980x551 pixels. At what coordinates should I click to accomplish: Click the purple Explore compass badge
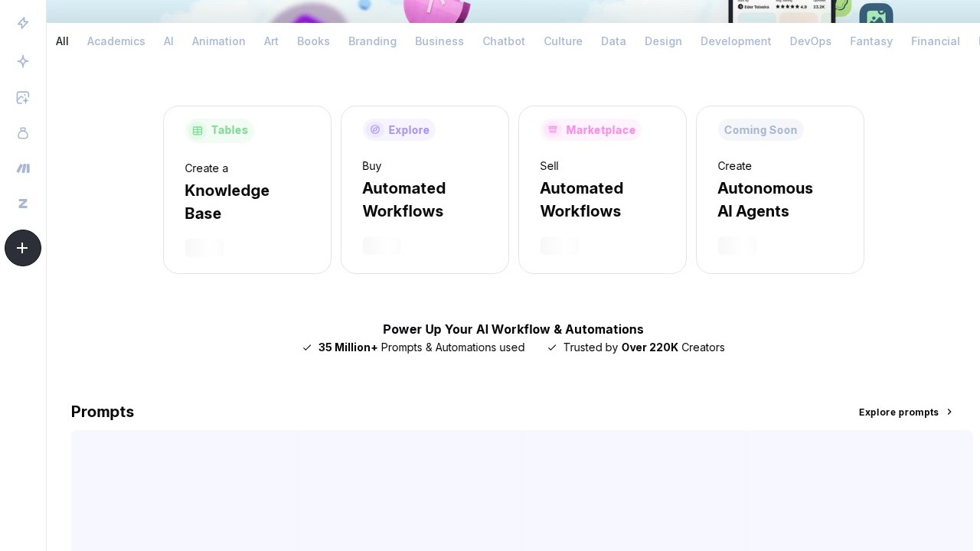click(375, 130)
